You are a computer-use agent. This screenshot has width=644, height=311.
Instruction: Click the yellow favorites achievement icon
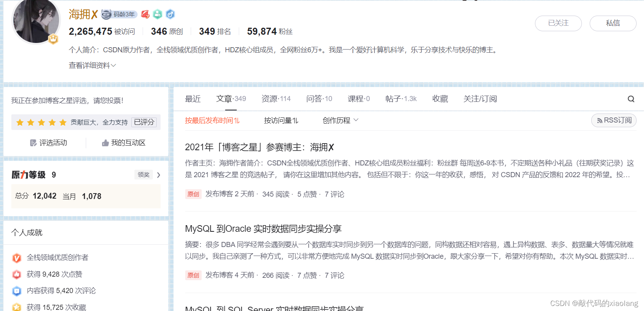pos(16,307)
